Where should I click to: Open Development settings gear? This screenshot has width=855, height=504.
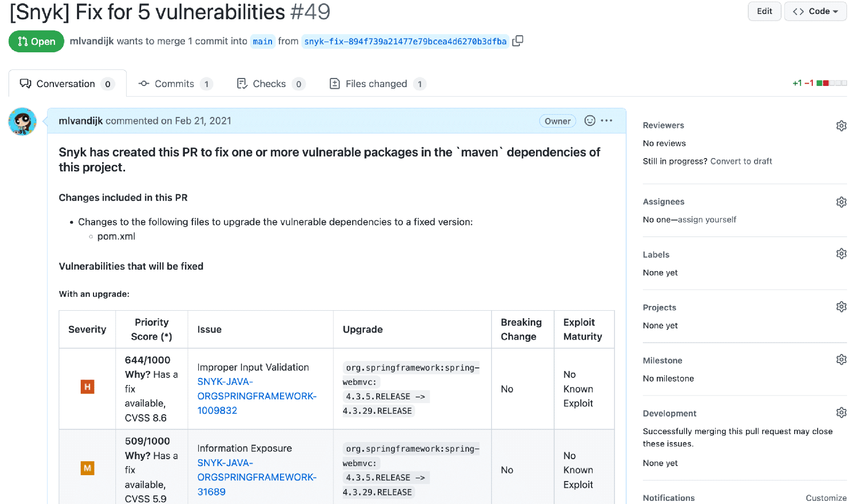[x=841, y=412]
